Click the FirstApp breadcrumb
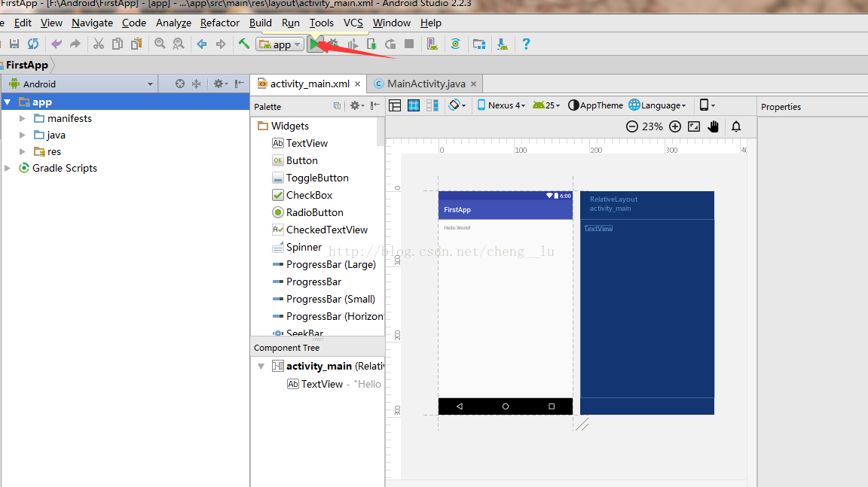This screenshot has width=868, height=487. coord(26,65)
